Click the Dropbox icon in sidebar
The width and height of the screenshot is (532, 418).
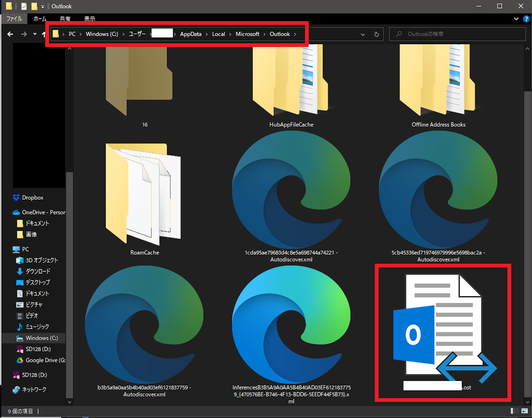click(16, 198)
